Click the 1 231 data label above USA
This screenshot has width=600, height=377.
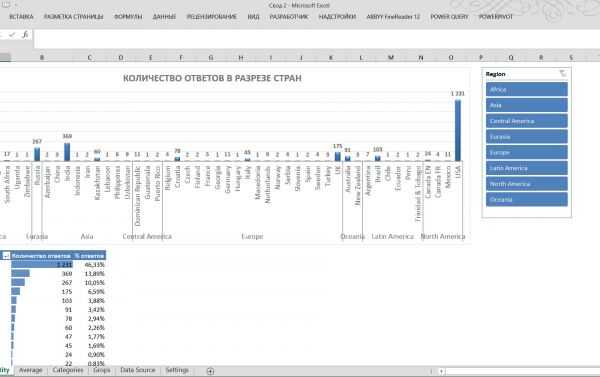pyautogui.click(x=457, y=93)
